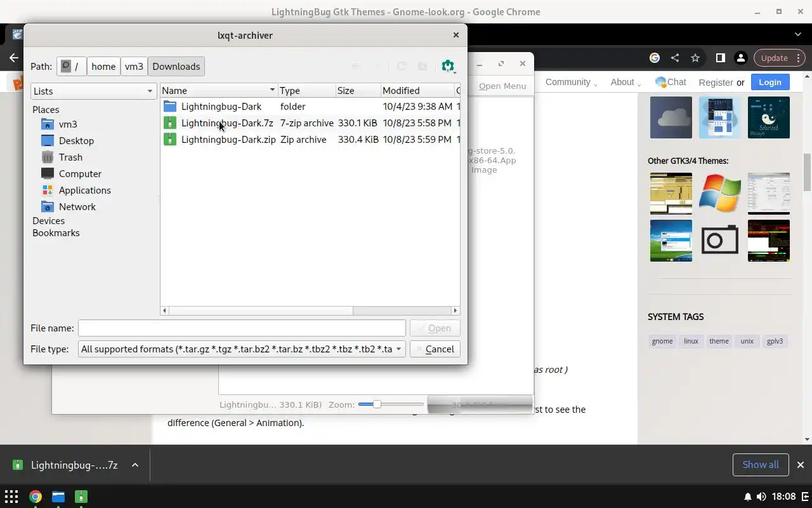Viewport: 812px width, 508px height.
Task: Sort by Type column header
Action: click(307, 90)
